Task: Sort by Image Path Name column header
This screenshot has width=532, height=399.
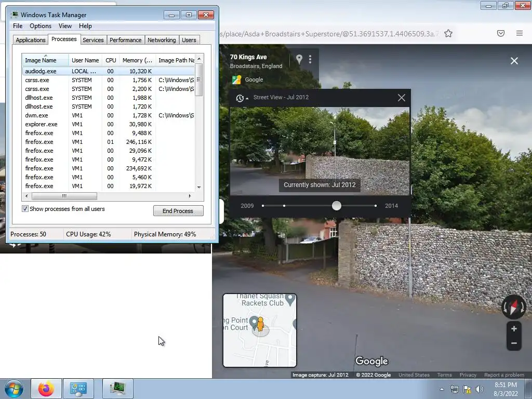Action: [175, 60]
